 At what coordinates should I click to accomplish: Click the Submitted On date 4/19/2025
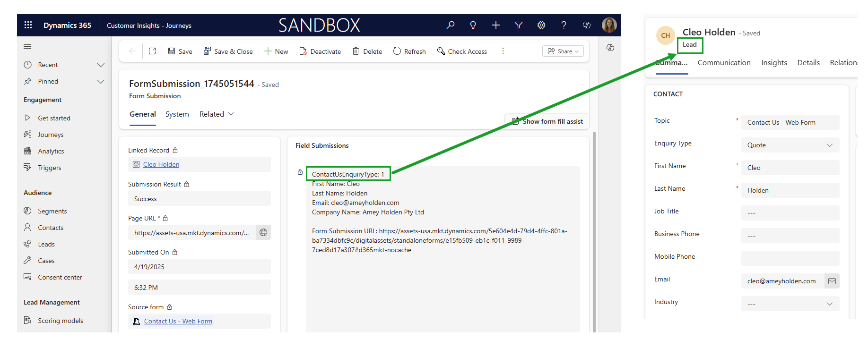pos(200,266)
